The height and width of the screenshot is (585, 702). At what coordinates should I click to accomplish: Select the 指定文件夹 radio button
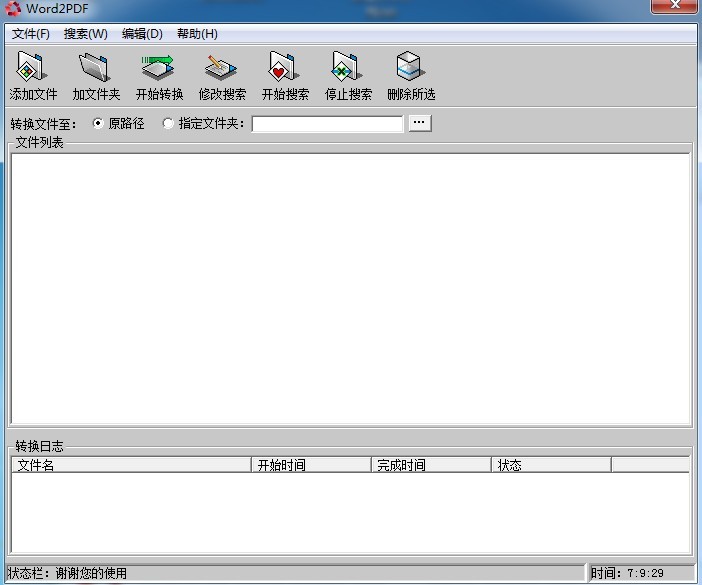point(168,124)
